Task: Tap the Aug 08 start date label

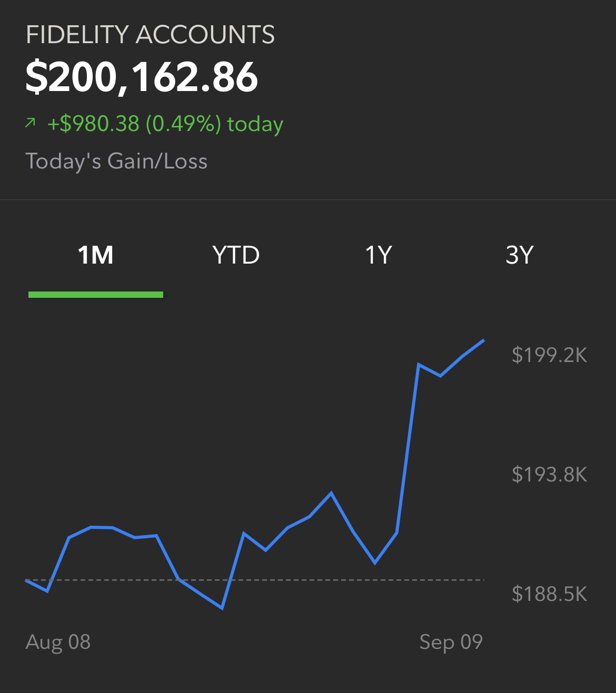Action: [x=58, y=642]
